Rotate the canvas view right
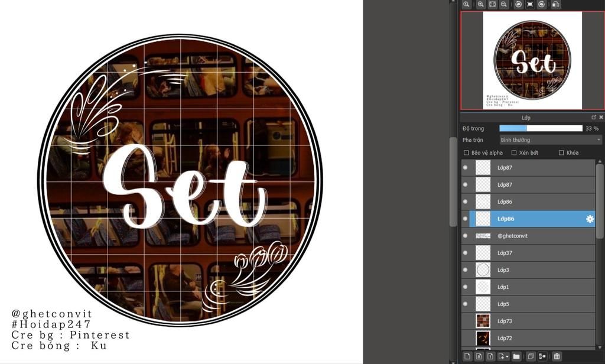605x364 pixels. (541, 4)
